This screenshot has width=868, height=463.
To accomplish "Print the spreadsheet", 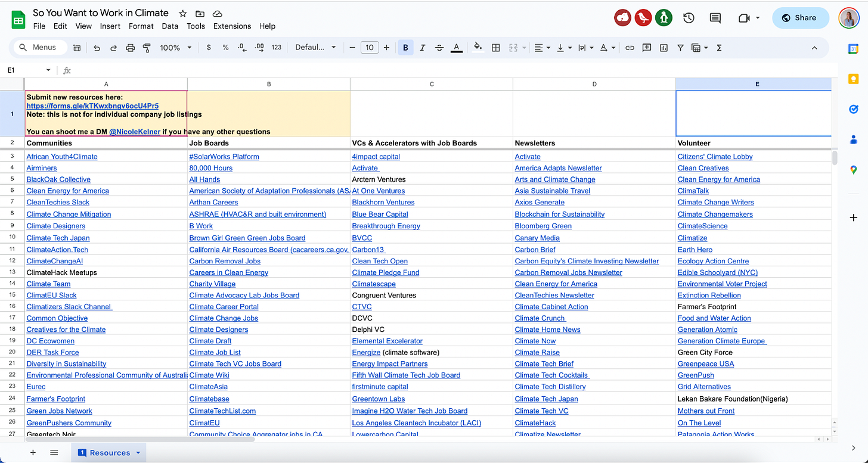I will [x=130, y=48].
